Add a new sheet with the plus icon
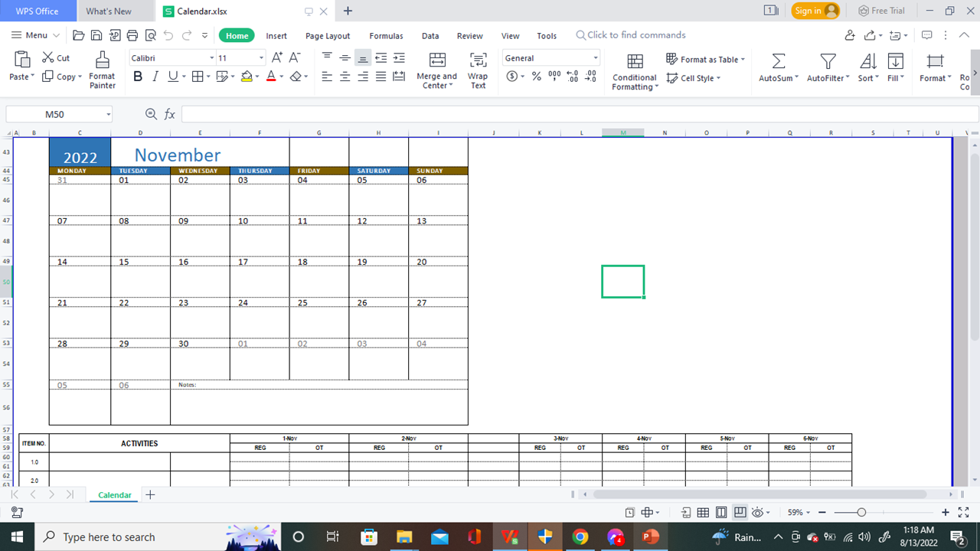Viewport: 980px width, 551px height. point(150,495)
